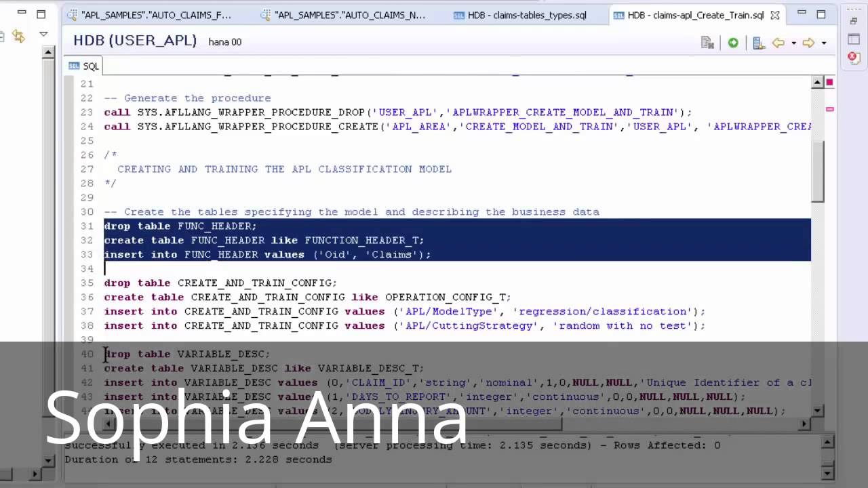Open the back navigation history dropdown
The height and width of the screenshot is (488, 868).
click(x=793, y=43)
